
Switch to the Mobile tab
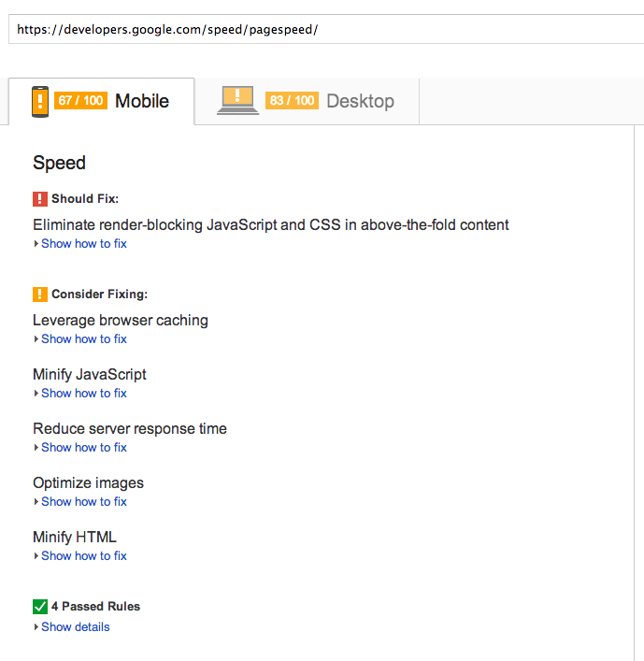(x=142, y=101)
